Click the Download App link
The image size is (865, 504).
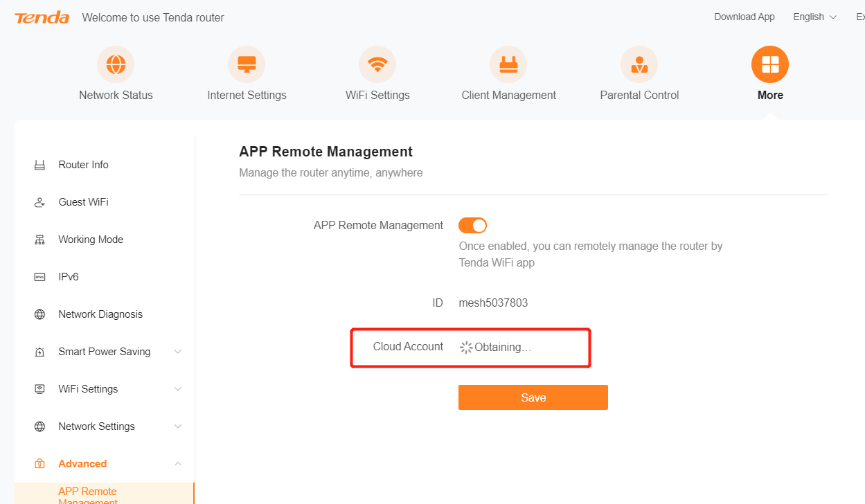pyautogui.click(x=744, y=17)
